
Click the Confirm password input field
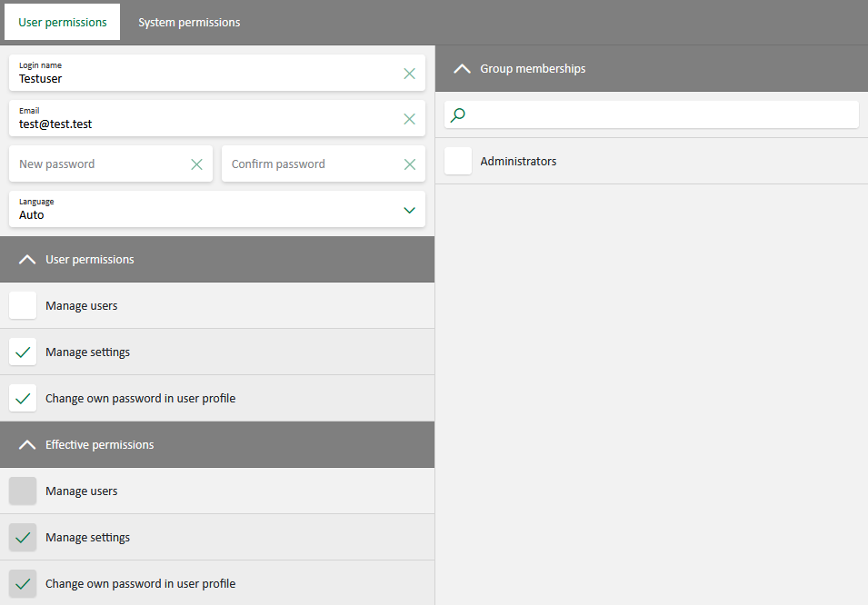pos(309,164)
